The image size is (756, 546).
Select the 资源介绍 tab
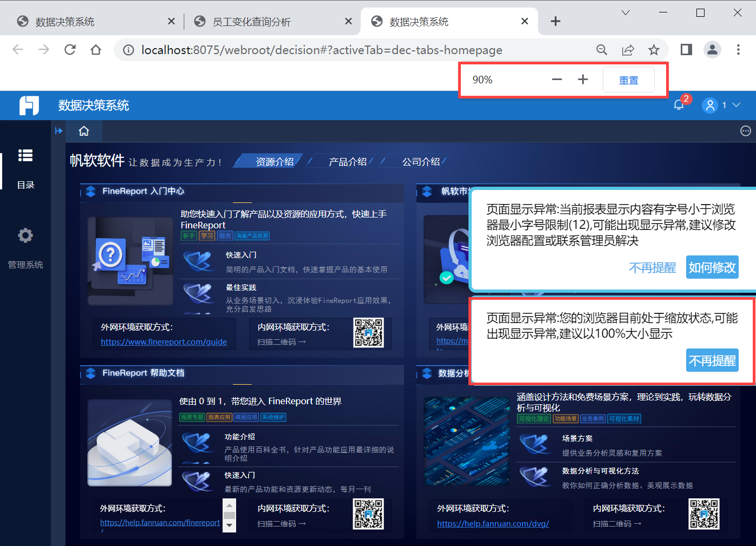(x=275, y=162)
